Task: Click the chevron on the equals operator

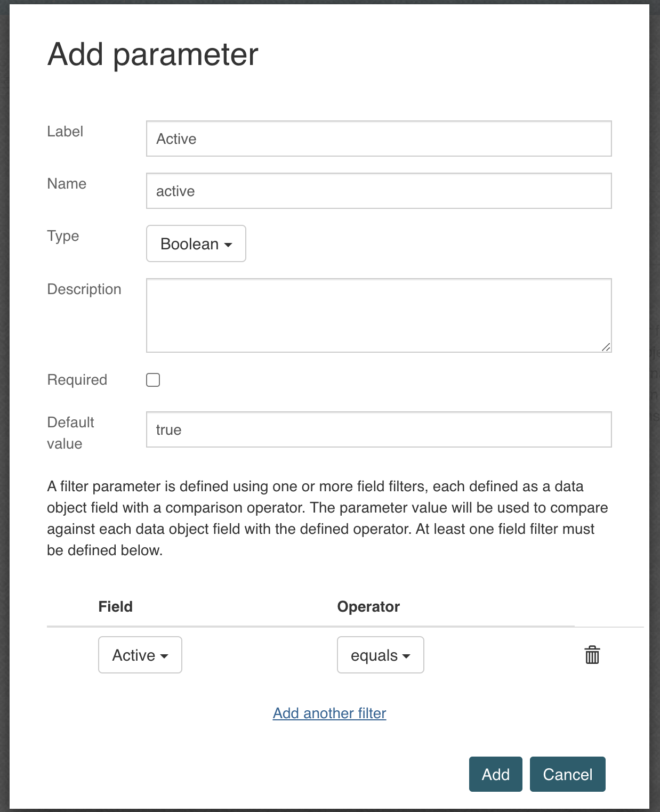Action: [x=407, y=656]
